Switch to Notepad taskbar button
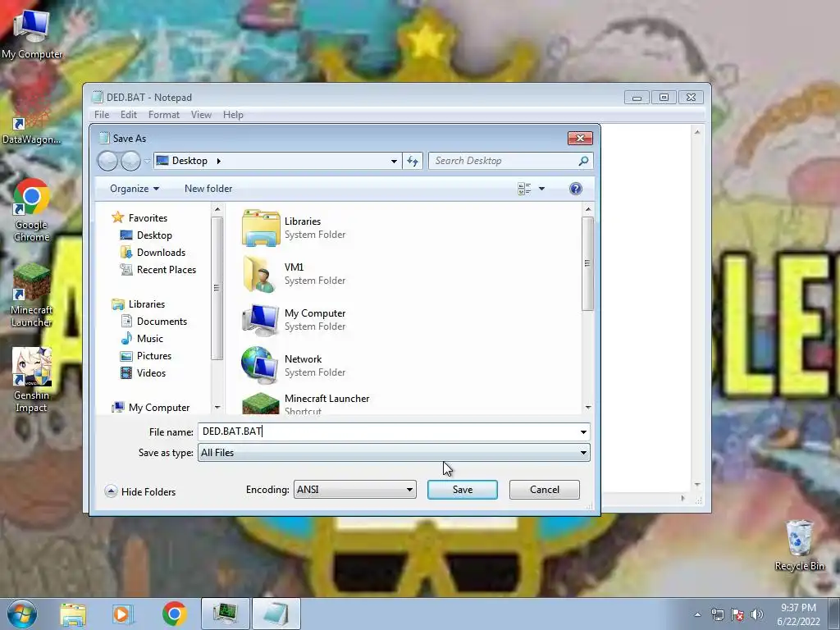Viewport: 840px width, 630px height. (x=276, y=614)
